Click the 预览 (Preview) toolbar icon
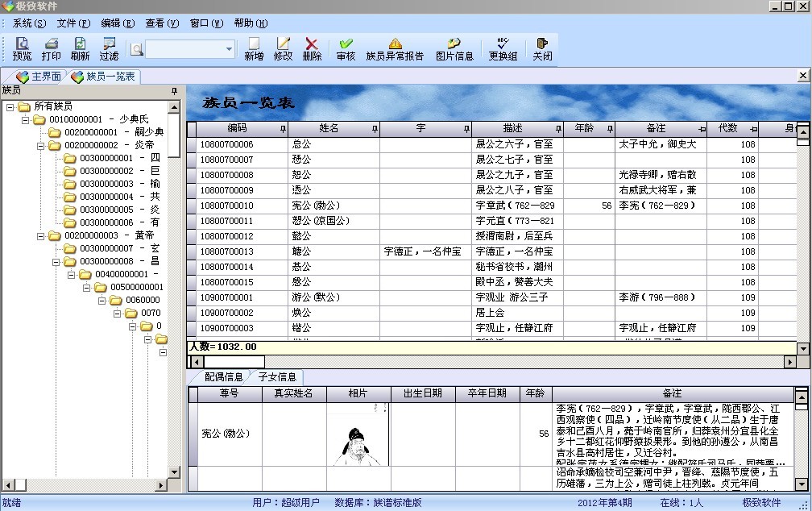The height and width of the screenshot is (511, 812). [x=22, y=49]
